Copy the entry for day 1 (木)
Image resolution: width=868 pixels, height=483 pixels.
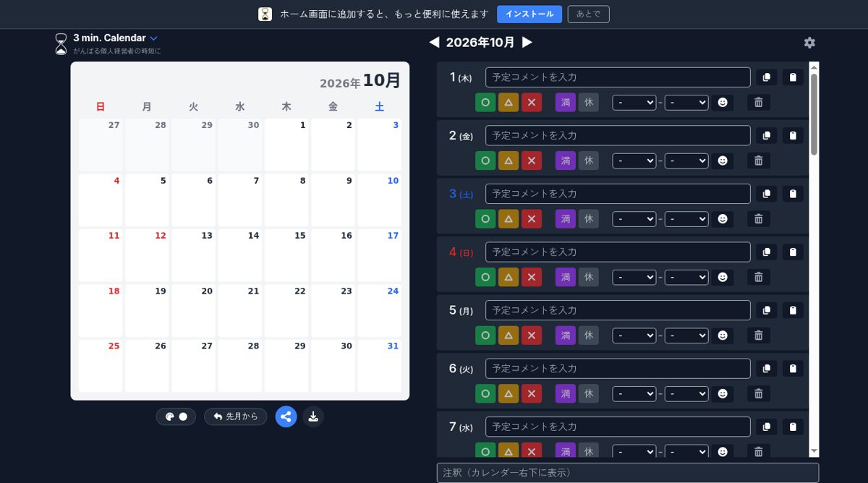click(x=767, y=77)
